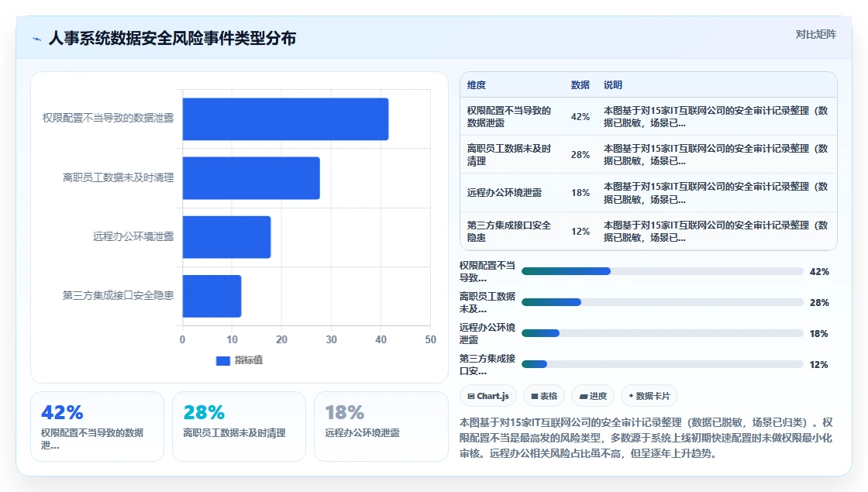Click the icon inside the 表格 tag
The height and width of the screenshot is (492, 868).
click(x=534, y=396)
